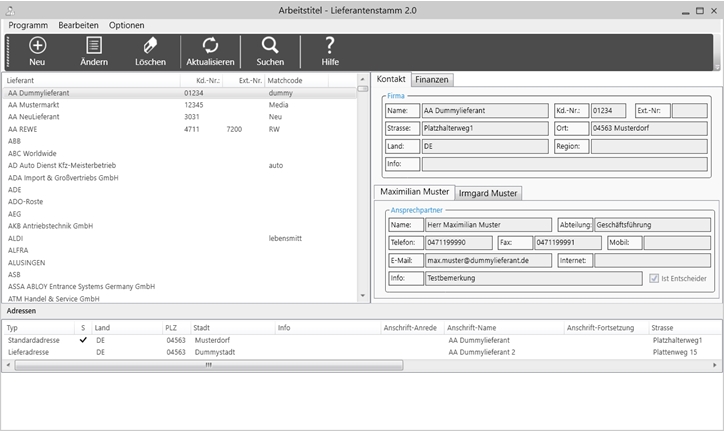724x434 pixels.
Task: Sort addresses by PLZ column header
Action: (x=173, y=327)
